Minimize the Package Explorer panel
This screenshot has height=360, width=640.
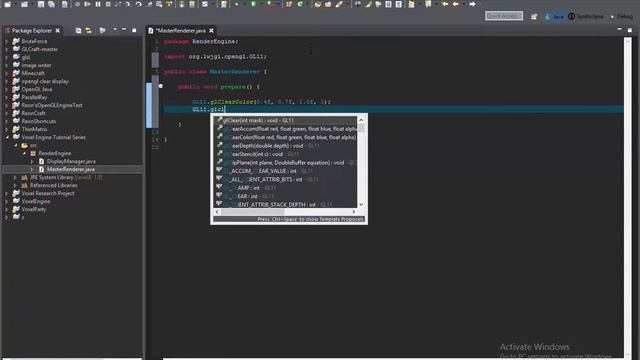[124, 30]
